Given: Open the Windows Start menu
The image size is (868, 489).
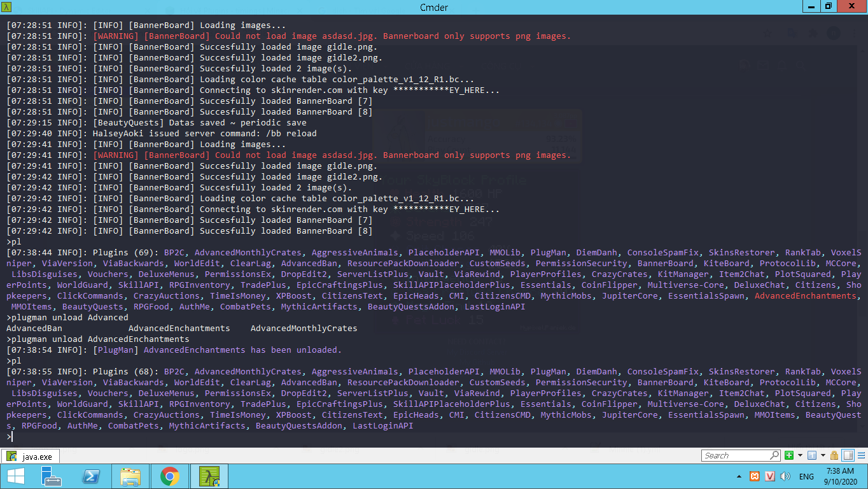Looking at the screenshot, I should [15, 476].
